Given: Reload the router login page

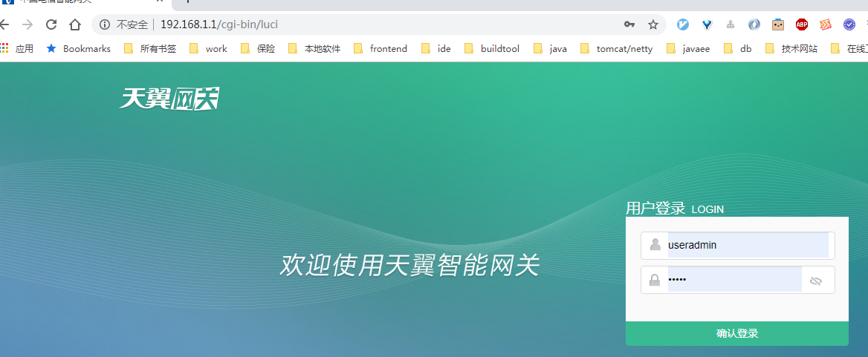Looking at the screenshot, I should (x=51, y=24).
